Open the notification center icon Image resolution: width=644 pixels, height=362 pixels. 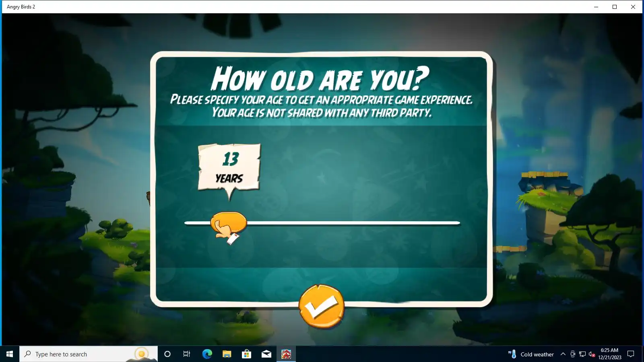click(x=631, y=354)
